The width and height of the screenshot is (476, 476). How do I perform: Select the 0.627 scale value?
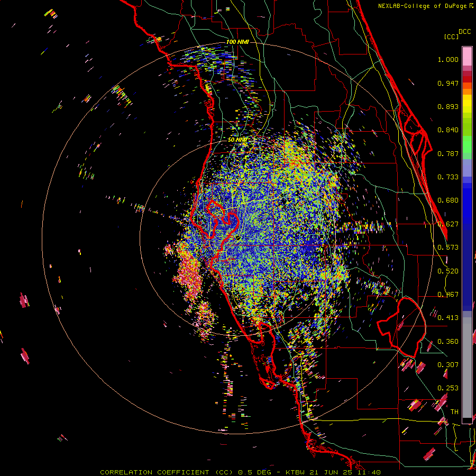[448, 224]
